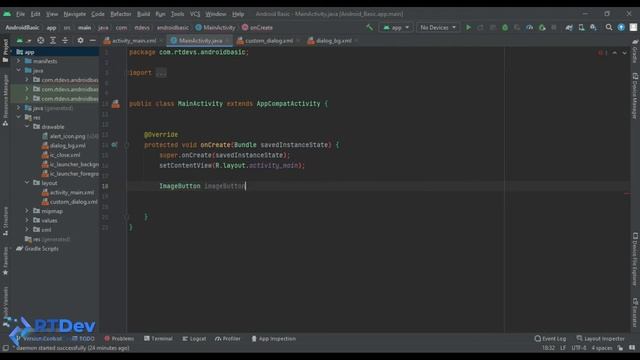The width and height of the screenshot is (640, 360).
Task: Click the blue update notification icon
Action: tap(621, 27)
